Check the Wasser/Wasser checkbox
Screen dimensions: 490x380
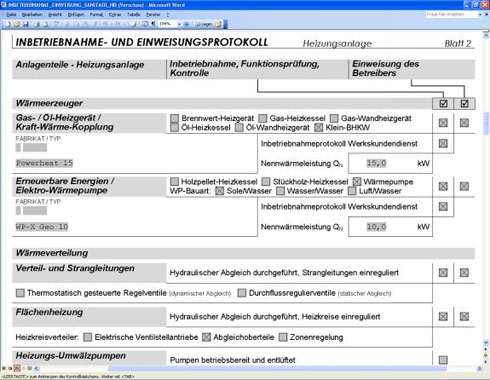pos(280,191)
